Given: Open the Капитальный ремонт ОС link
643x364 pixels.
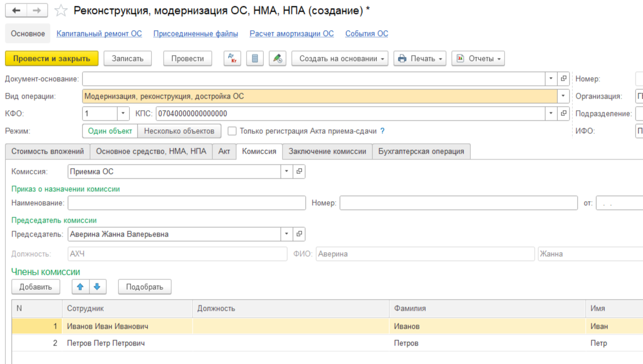Looking at the screenshot, I should pyautogui.click(x=99, y=34).
